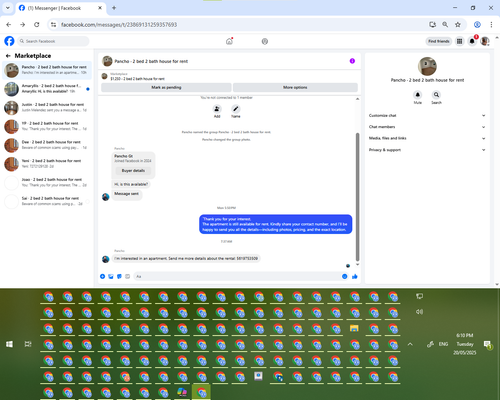Expand the Customize chat section
This screenshot has height=400, width=500.
tap(427, 115)
